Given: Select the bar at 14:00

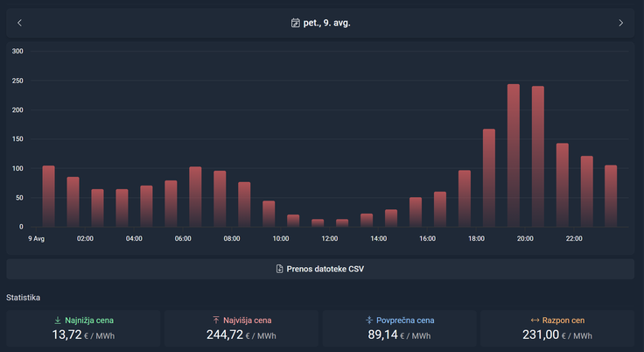Looking at the screenshot, I should (391, 218).
